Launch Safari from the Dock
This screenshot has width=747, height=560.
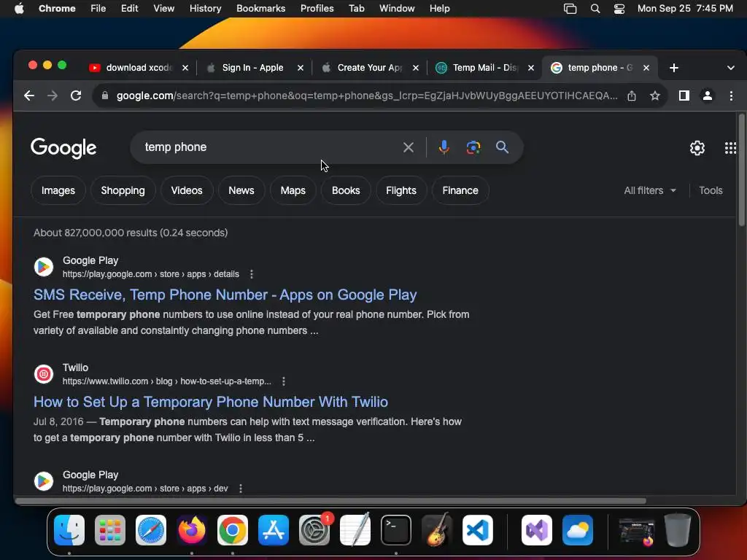pyautogui.click(x=151, y=530)
